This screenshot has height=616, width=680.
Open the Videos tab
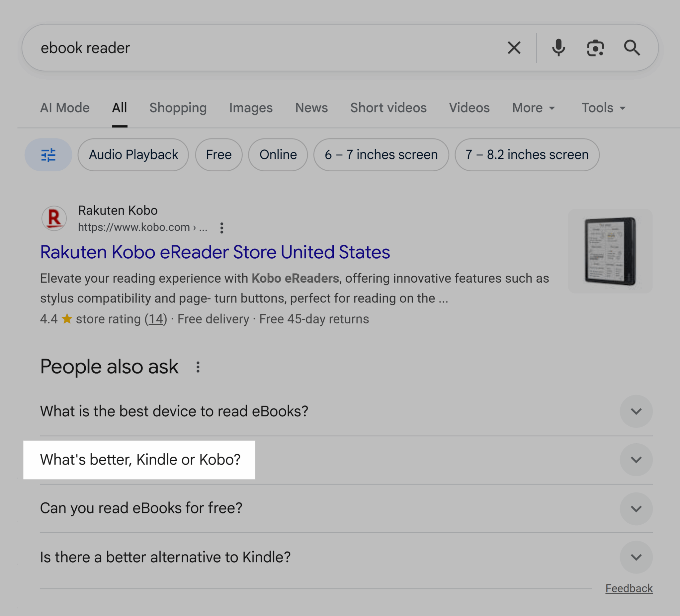(469, 108)
